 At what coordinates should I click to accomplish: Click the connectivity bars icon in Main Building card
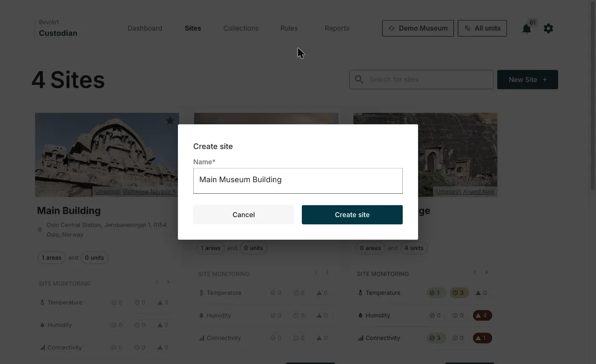(x=42, y=348)
